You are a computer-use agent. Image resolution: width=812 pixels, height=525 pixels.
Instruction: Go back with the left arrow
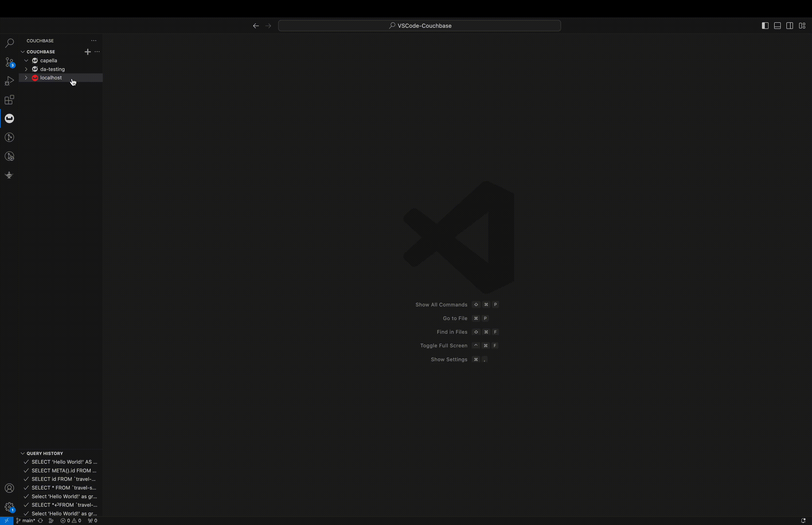(x=256, y=26)
